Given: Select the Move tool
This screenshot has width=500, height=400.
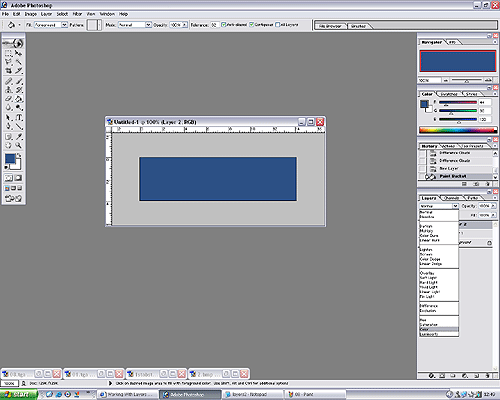Looking at the screenshot, I should tap(19, 53).
